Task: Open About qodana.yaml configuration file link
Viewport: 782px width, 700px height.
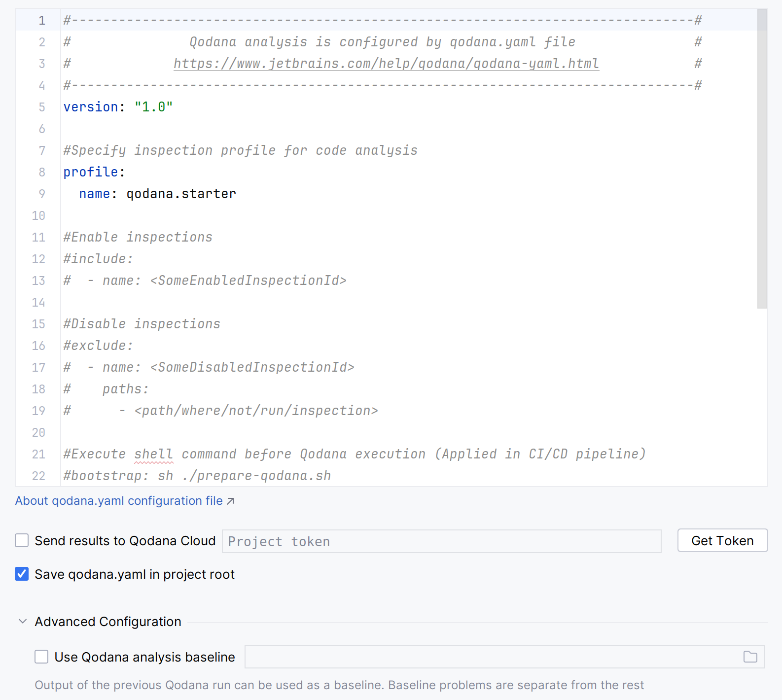Action: (119, 501)
